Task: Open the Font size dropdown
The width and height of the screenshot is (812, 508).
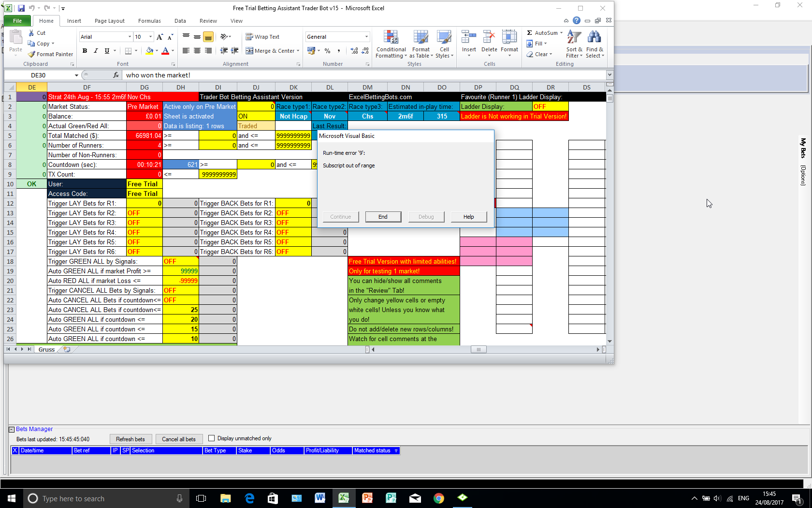Action: pos(150,37)
